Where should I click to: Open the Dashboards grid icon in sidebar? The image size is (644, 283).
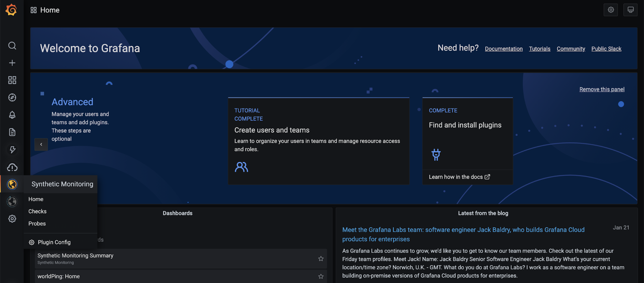(12, 80)
